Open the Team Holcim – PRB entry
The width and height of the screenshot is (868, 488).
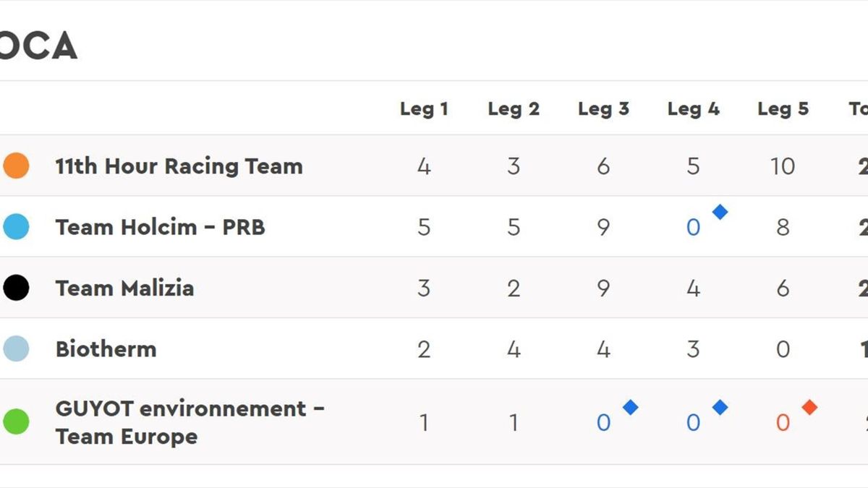coord(160,227)
